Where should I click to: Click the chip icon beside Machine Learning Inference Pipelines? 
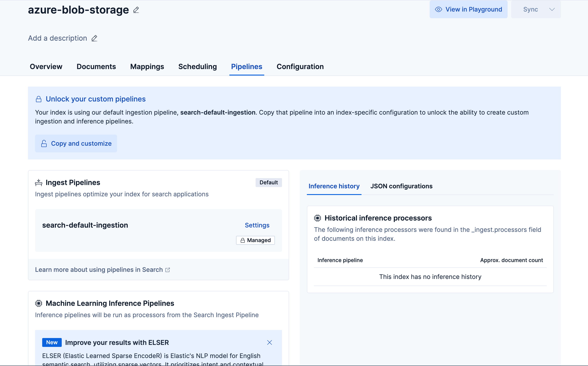coord(39,303)
